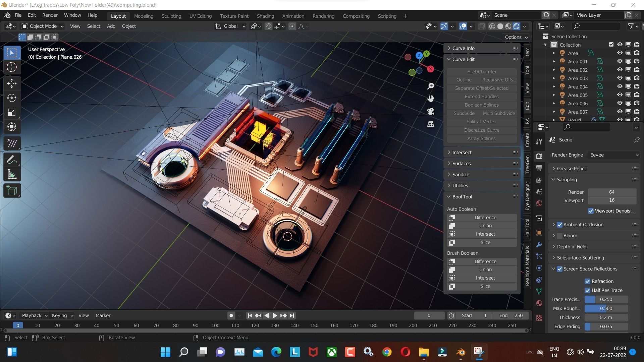The image size is (644, 362).
Task: Open the Options dropdown
Action: tap(516, 37)
